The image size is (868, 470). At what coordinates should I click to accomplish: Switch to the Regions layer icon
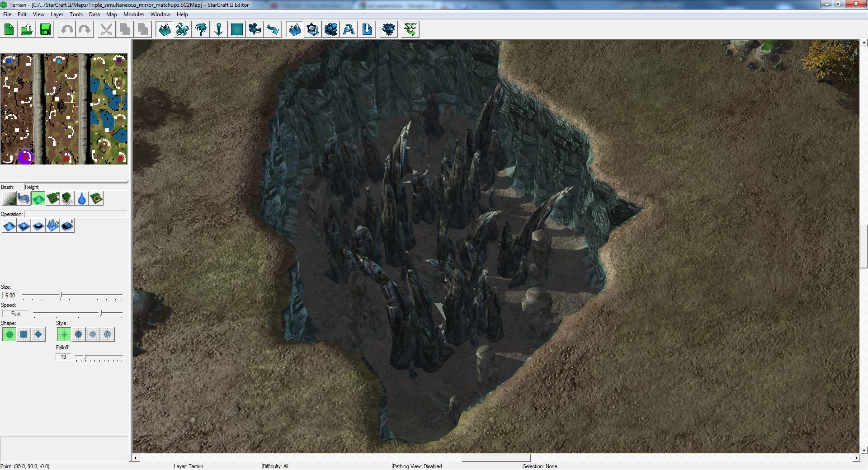tap(237, 30)
